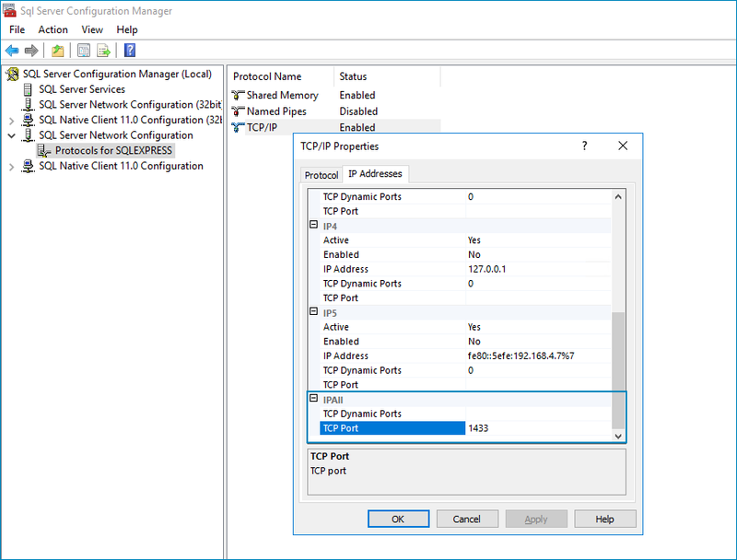
Task: Click the scrollbar up arrow
Action: (x=618, y=197)
